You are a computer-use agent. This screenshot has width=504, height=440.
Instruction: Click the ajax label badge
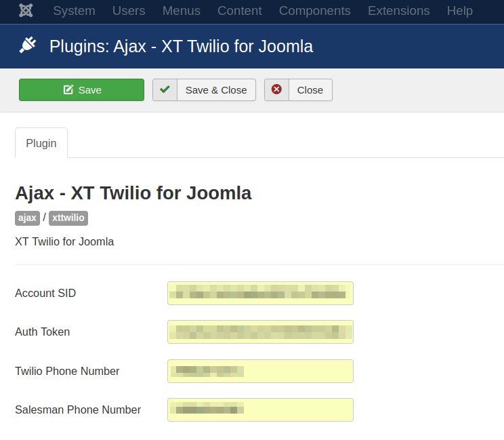tap(27, 218)
